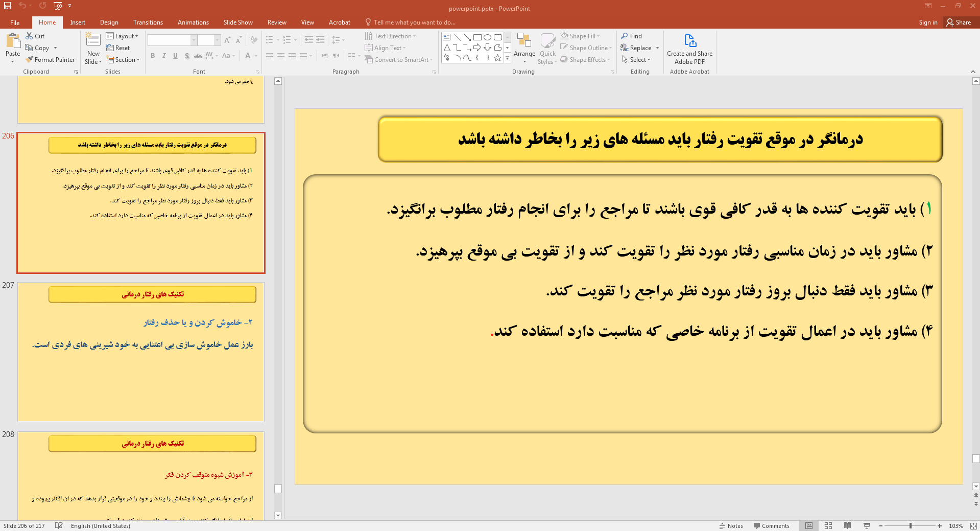Click the New Slide icon

(x=93, y=40)
